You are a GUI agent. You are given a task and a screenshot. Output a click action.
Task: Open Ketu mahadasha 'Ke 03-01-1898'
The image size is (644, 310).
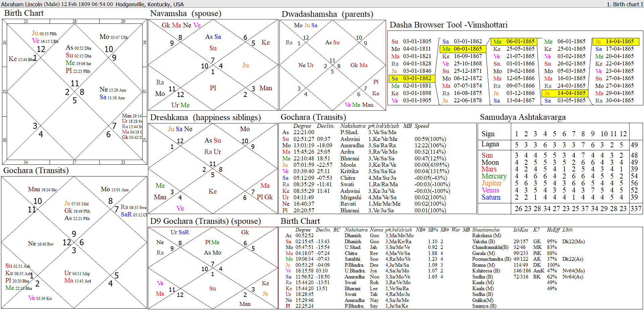pyautogui.click(x=411, y=93)
